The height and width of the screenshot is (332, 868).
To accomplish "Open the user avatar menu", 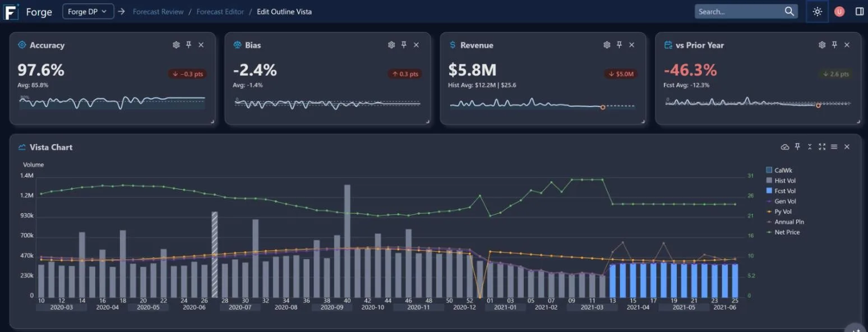I will point(839,11).
